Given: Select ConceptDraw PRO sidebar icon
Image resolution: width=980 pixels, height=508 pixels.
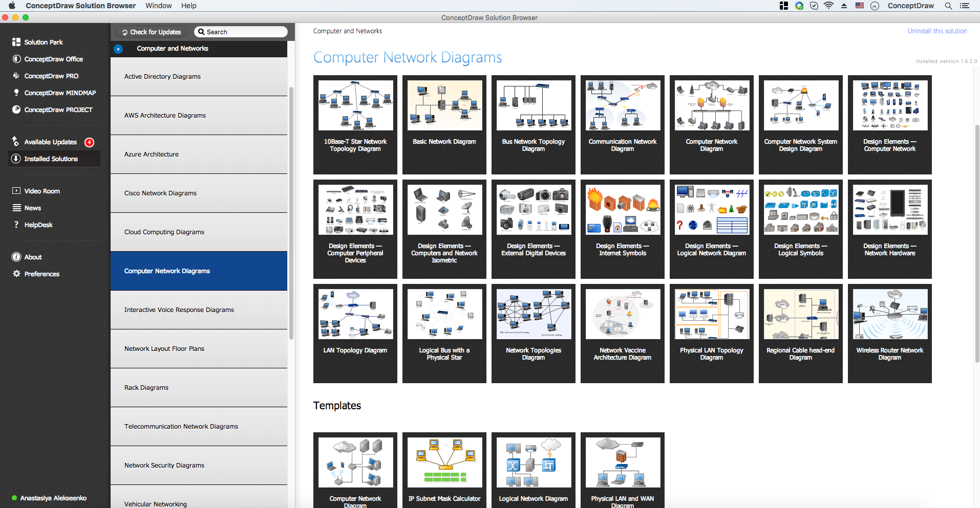Looking at the screenshot, I should [x=16, y=76].
